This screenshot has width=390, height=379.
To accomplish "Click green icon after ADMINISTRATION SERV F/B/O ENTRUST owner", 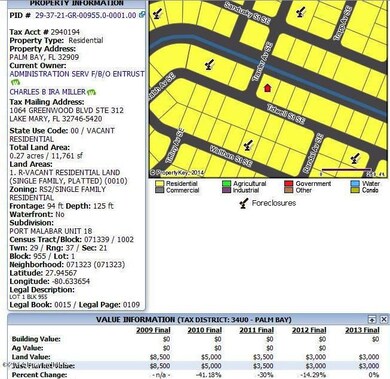I will (15, 82).
